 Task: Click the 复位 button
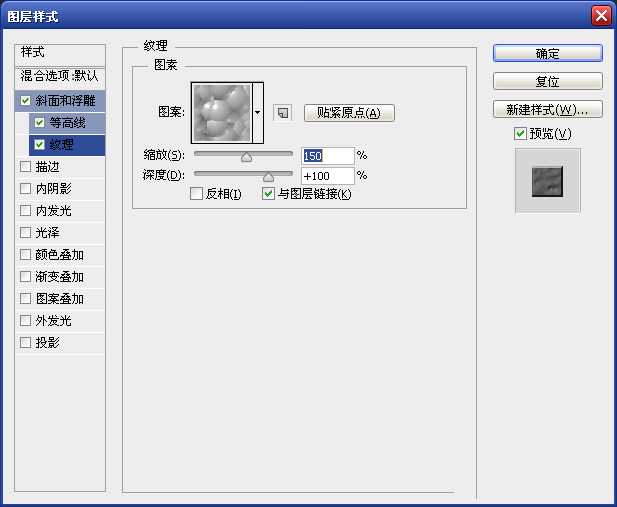pyautogui.click(x=547, y=81)
